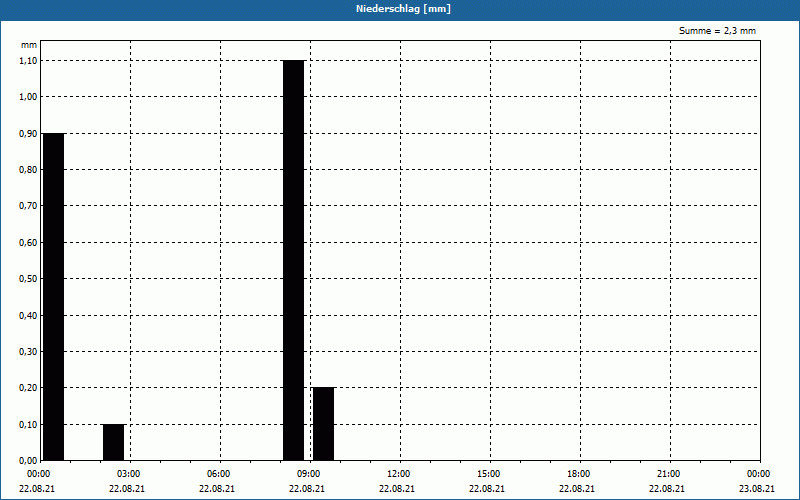Click the 0,70 y-axis label
Viewport: 800px width, 500px height.
tap(28, 206)
